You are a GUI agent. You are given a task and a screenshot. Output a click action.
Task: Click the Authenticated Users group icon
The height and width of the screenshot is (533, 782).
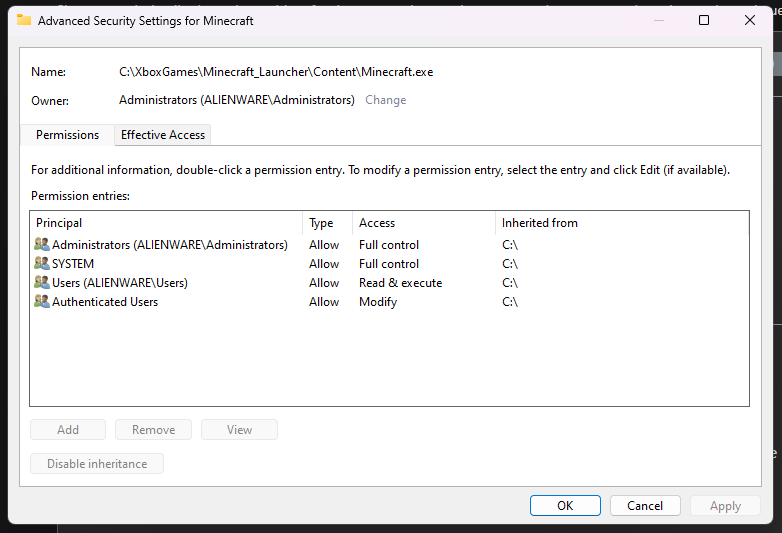[x=42, y=301]
